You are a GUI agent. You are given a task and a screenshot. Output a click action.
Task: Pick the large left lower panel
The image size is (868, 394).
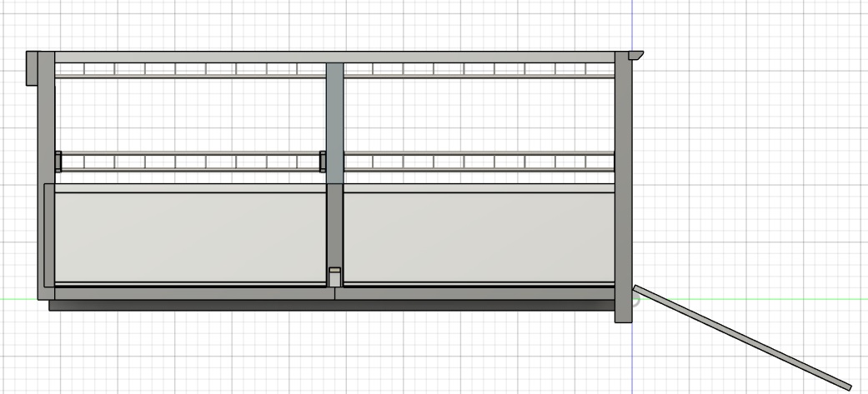[x=190, y=237]
